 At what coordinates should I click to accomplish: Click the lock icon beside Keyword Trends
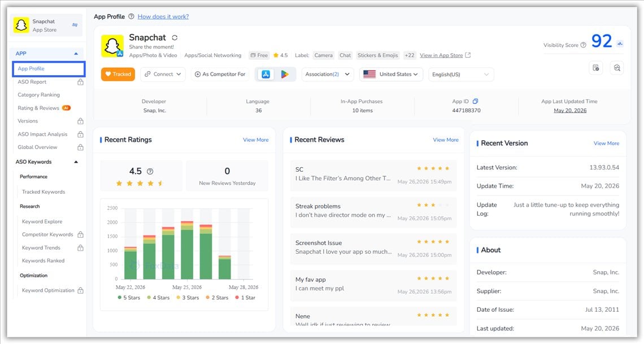point(80,248)
